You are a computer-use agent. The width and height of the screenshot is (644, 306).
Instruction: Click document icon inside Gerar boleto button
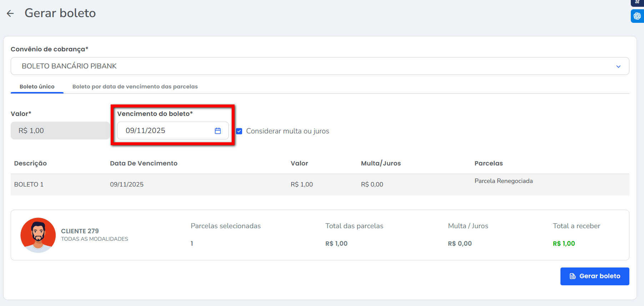click(x=573, y=276)
